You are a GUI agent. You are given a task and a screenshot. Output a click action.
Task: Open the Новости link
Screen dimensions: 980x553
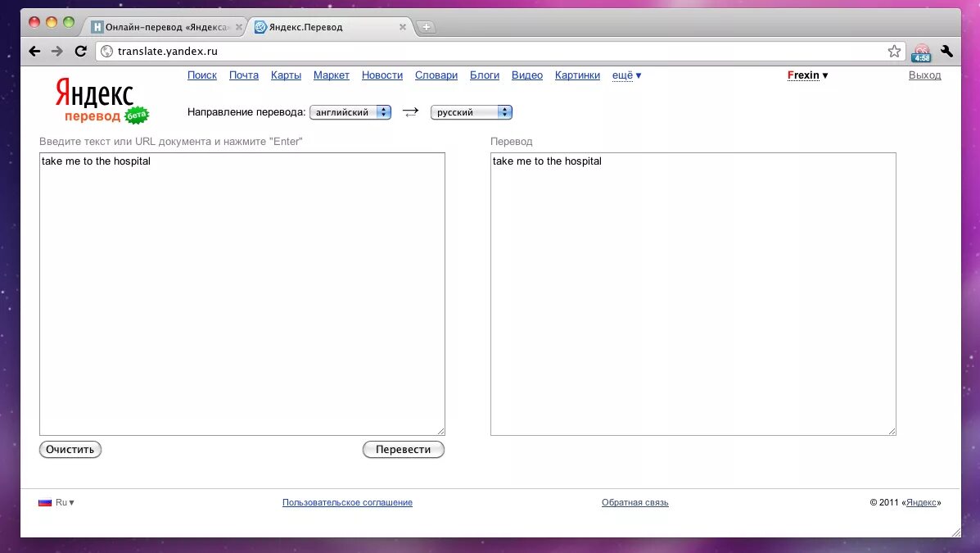382,75
